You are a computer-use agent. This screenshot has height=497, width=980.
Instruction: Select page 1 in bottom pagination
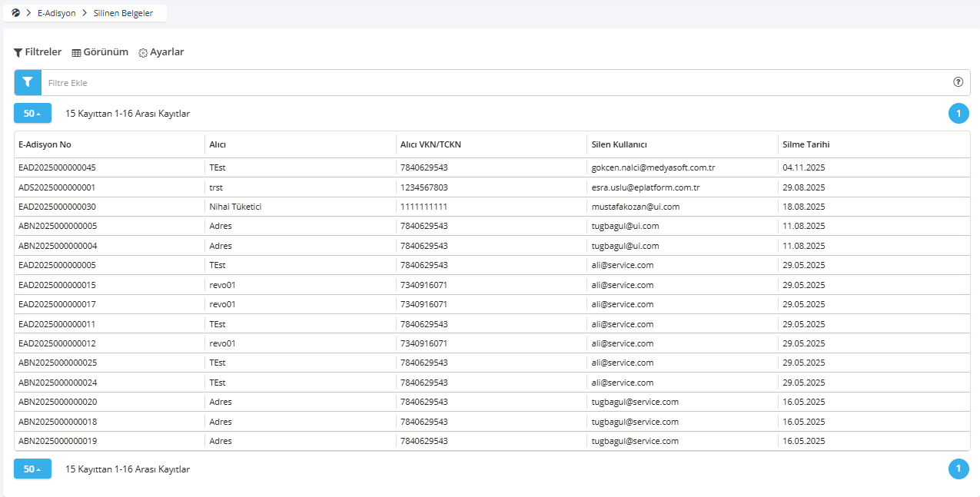[958, 469]
